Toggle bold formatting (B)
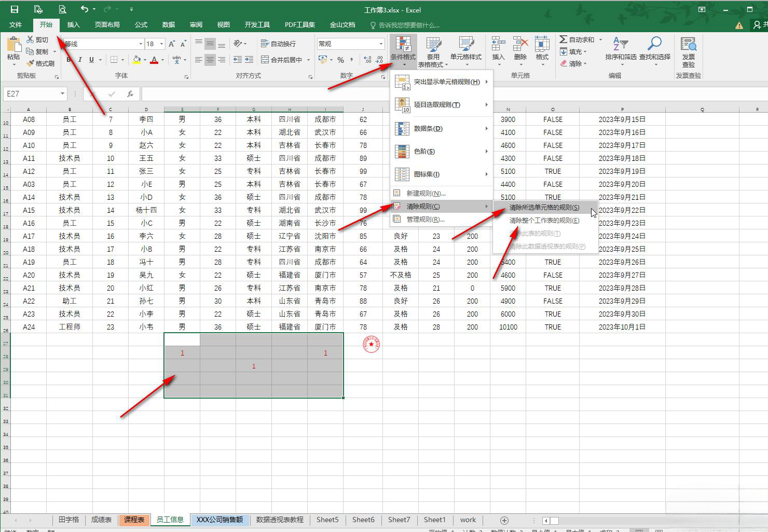Viewport: 768px width, 532px height. pyautogui.click(x=68, y=60)
